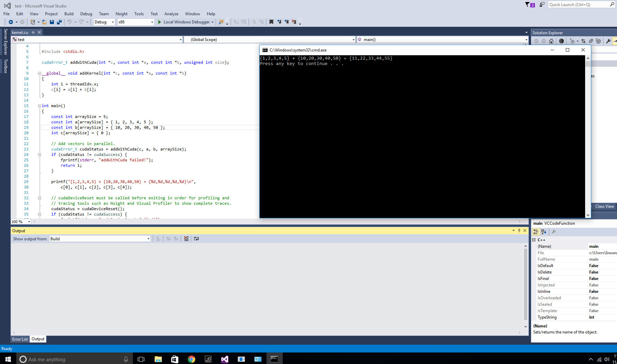The height and width of the screenshot is (364, 617).
Task: Toggle auto-hide pin on Output panel
Action: (x=519, y=230)
